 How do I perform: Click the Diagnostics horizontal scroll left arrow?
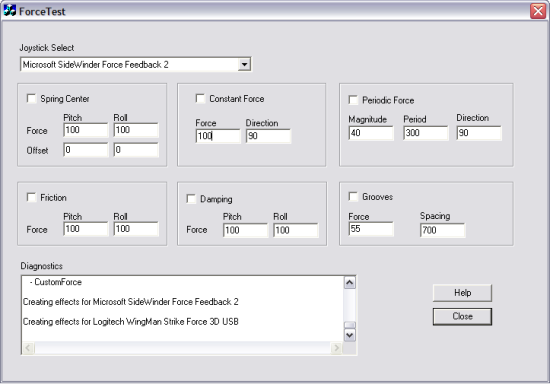[28, 348]
